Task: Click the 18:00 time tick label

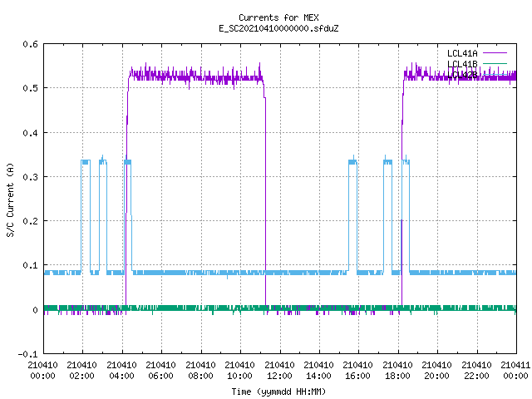Action: (398, 376)
